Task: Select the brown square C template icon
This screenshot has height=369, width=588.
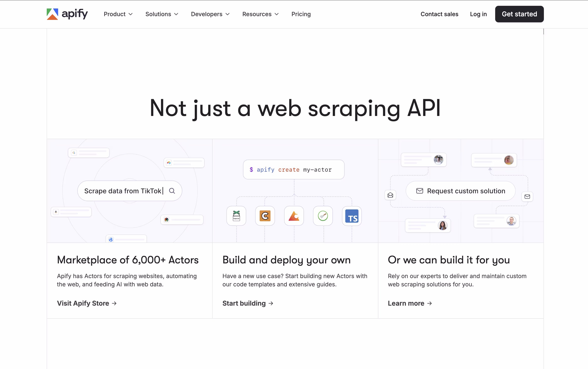Action: [265, 216]
